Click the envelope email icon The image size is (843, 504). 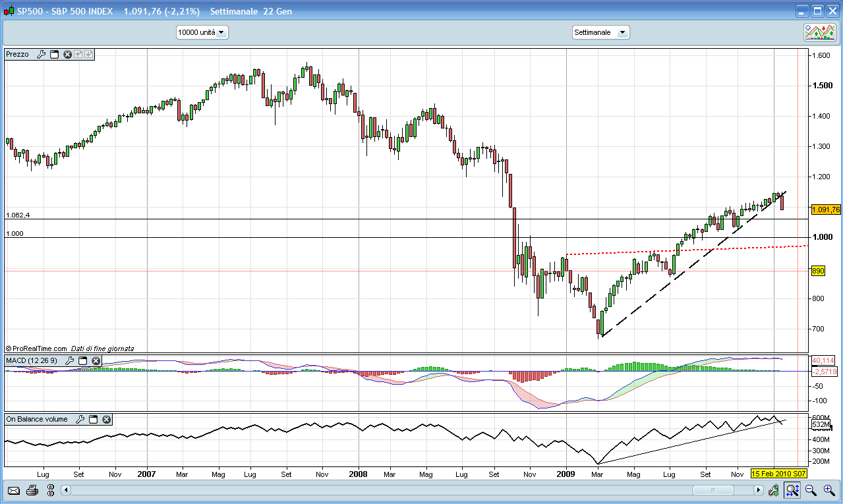pyautogui.click(x=13, y=490)
